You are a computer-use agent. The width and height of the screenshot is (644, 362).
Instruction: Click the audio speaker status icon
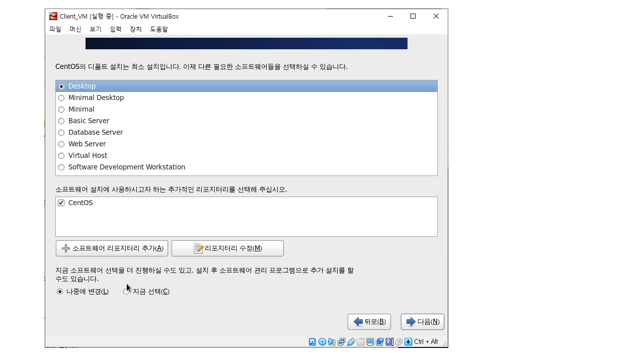tap(332, 342)
